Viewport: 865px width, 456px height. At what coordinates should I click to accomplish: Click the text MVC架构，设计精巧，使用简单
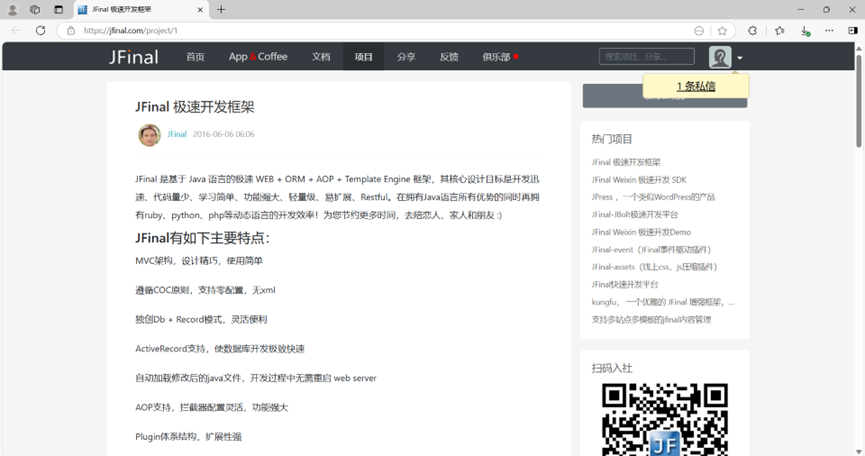(x=199, y=261)
